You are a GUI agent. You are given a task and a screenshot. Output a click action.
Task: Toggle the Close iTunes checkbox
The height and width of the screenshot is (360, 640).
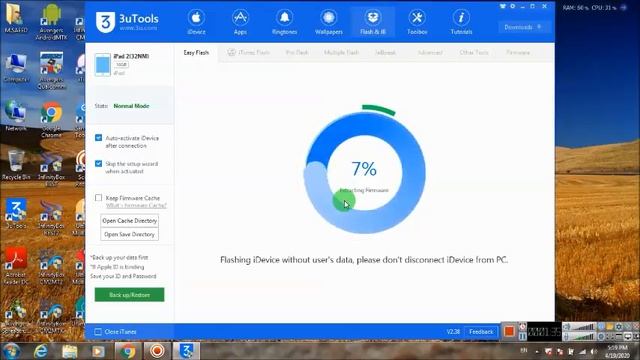[x=98, y=332]
